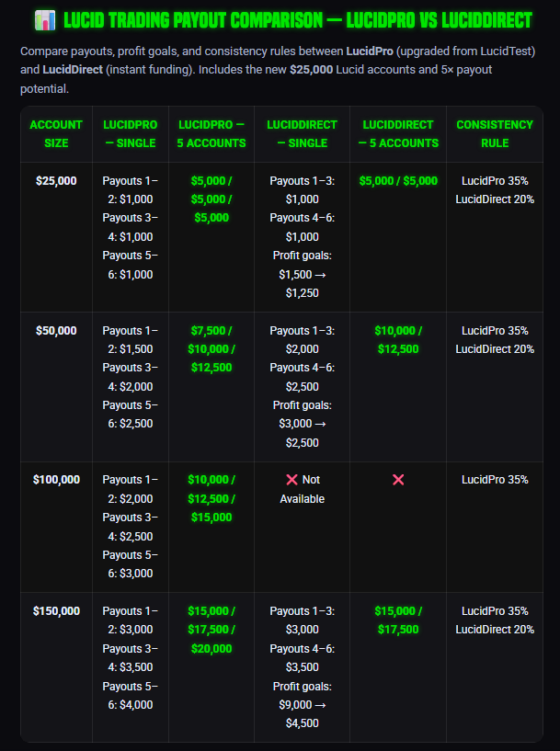Select the LucidDirect — 5 Accounts column header
Image resolution: width=560 pixels, height=751 pixels.
click(x=398, y=134)
